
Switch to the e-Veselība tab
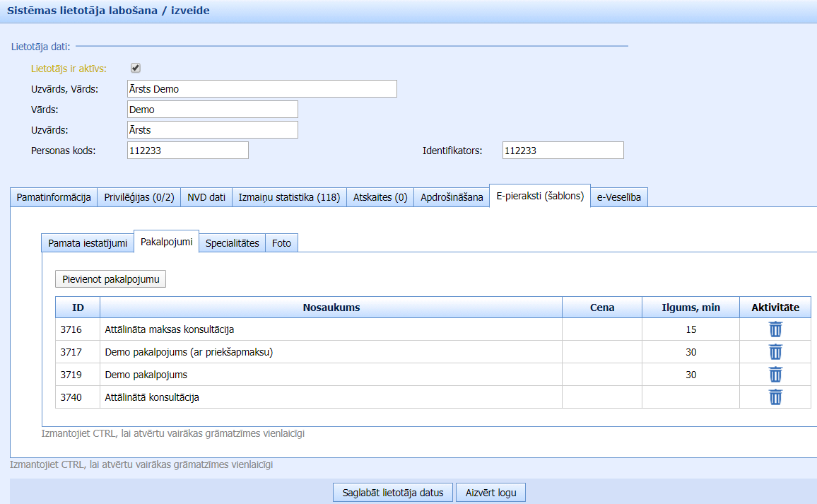pos(618,198)
